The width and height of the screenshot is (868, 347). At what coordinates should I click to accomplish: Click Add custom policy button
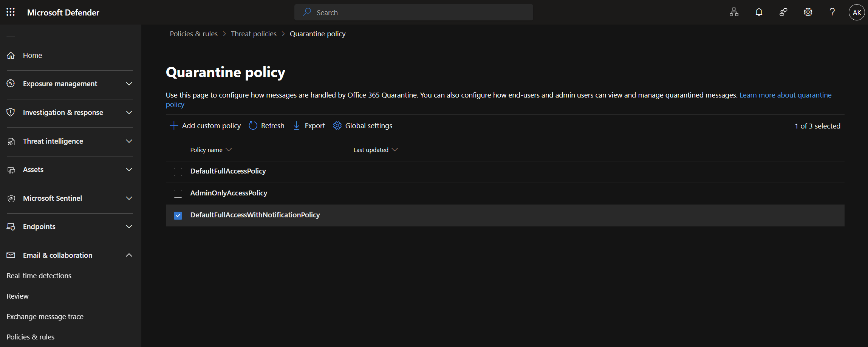pos(205,125)
